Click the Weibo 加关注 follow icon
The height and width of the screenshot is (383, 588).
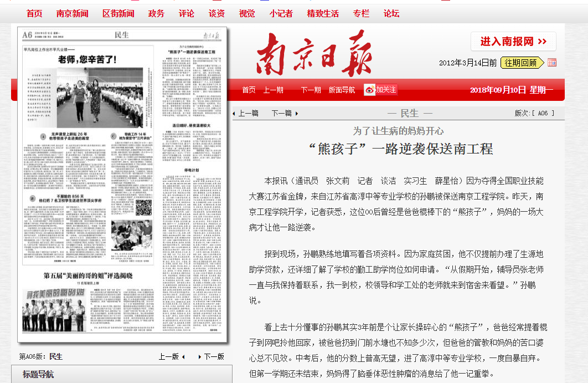(380, 90)
